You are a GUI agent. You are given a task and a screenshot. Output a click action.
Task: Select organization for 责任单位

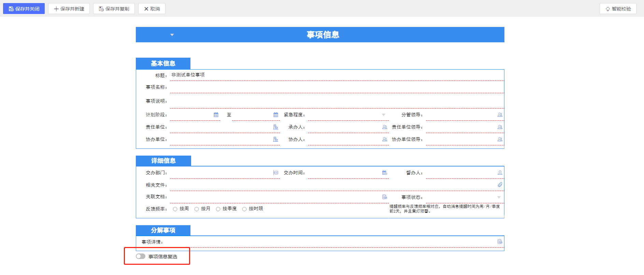coord(276,127)
